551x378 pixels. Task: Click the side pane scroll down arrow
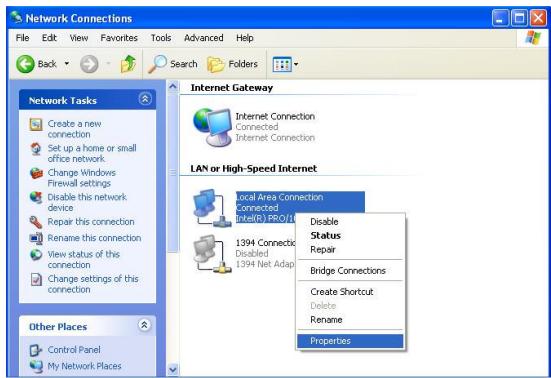pos(173,370)
